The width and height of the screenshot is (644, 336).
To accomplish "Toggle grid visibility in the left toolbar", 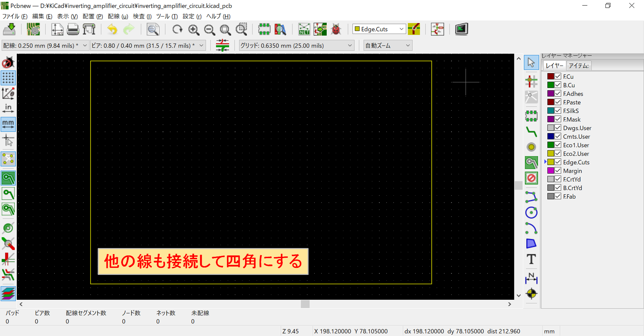I will [8, 78].
